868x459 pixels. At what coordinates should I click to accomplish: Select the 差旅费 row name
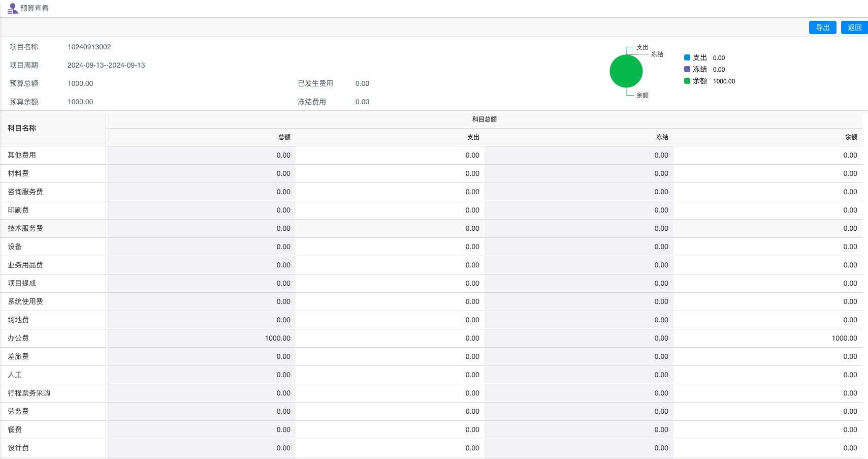tap(18, 357)
